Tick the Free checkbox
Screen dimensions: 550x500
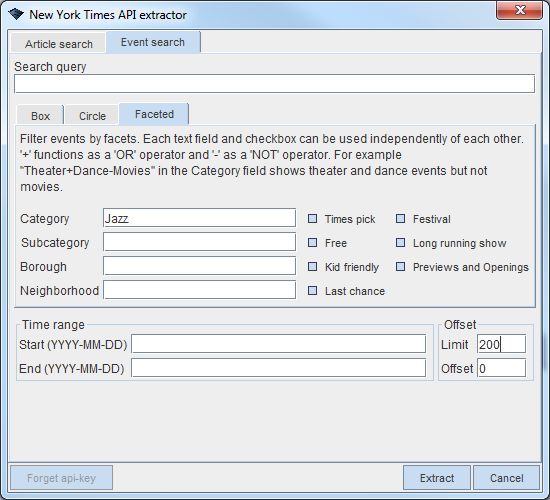click(x=312, y=242)
